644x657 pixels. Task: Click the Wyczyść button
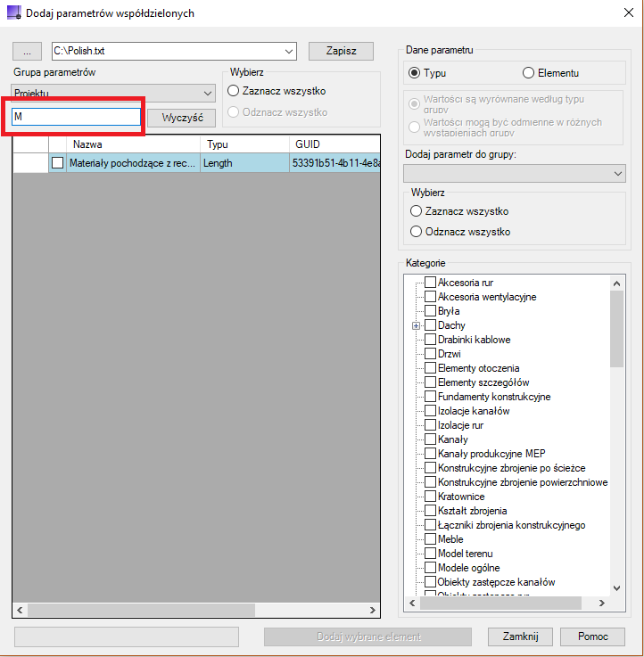point(182,118)
